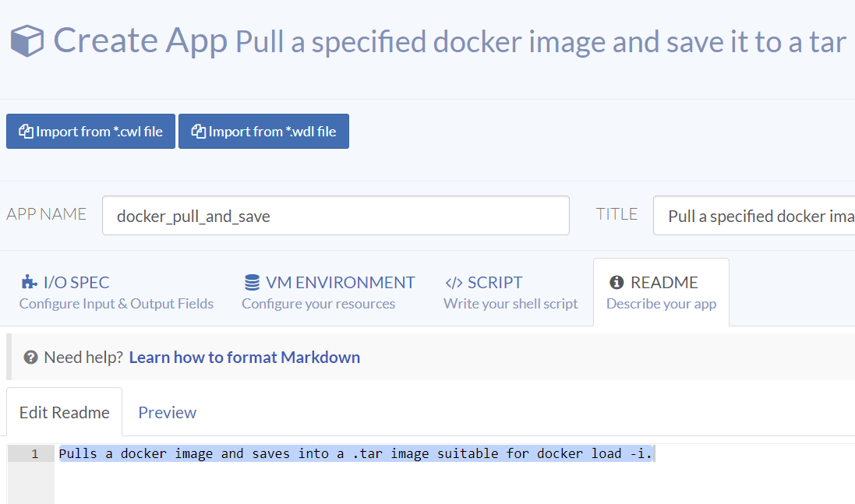
Task: Click the code brackets icon for Script
Action: click(454, 282)
